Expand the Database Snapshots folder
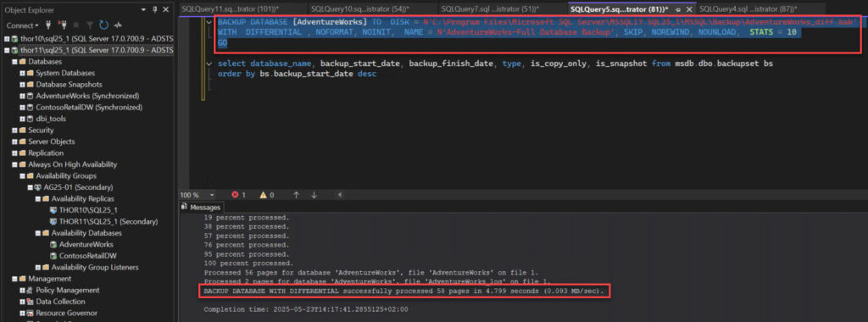The image size is (868, 322). click(x=22, y=85)
